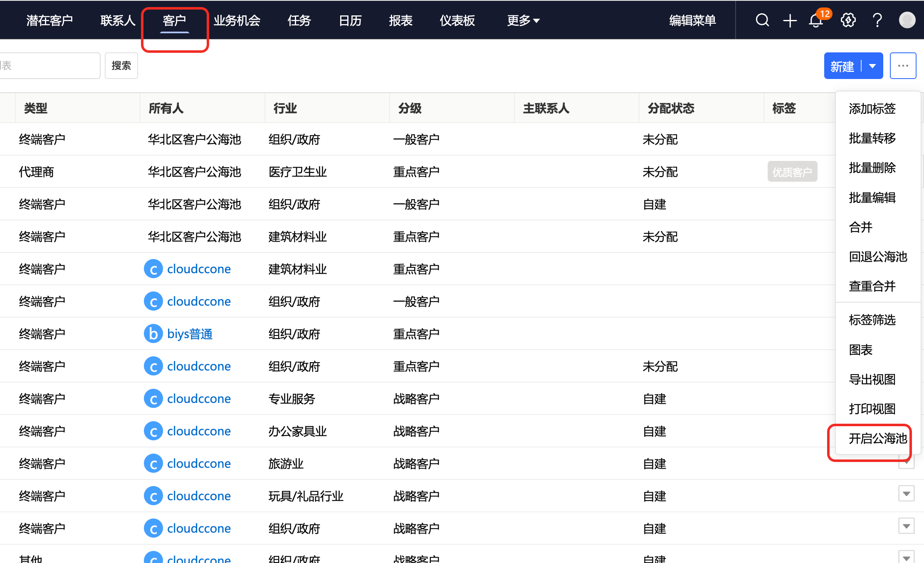This screenshot has width=924, height=563.
Task: Open the notifications bell icon
Action: [816, 20]
